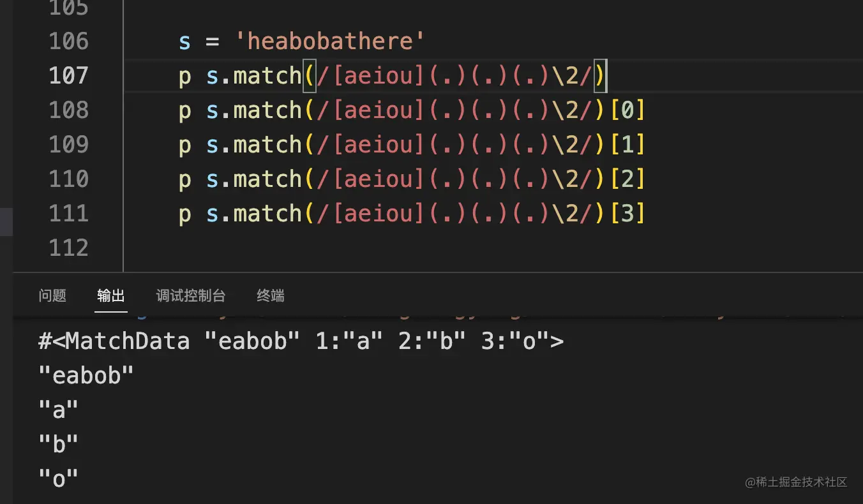Click the #<MatchData output line

pos(301,341)
